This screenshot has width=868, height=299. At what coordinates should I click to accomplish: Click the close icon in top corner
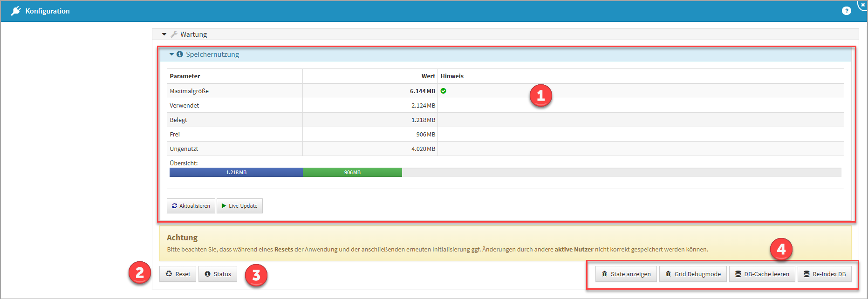click(x=862, y=4)
